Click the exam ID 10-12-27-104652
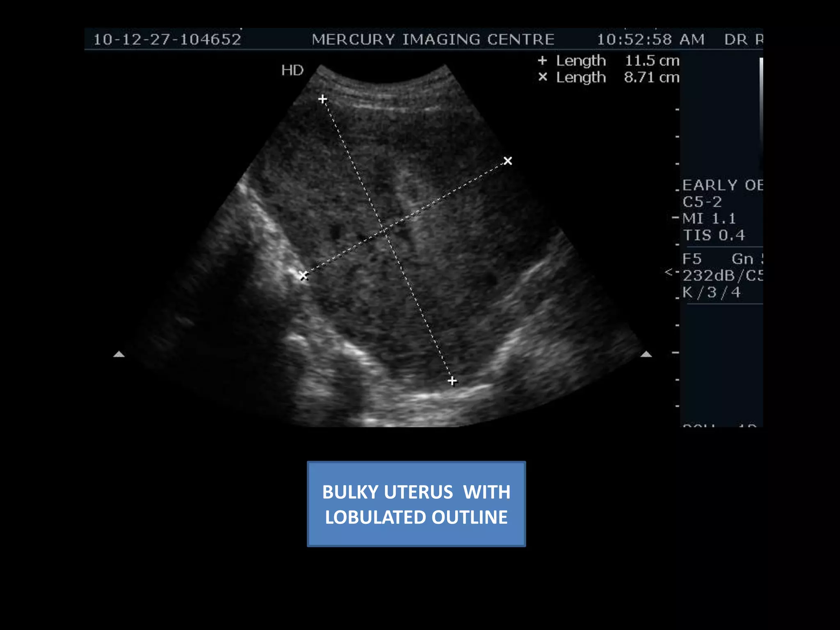Viewport: 840px width, 630px height. point(167,39)
